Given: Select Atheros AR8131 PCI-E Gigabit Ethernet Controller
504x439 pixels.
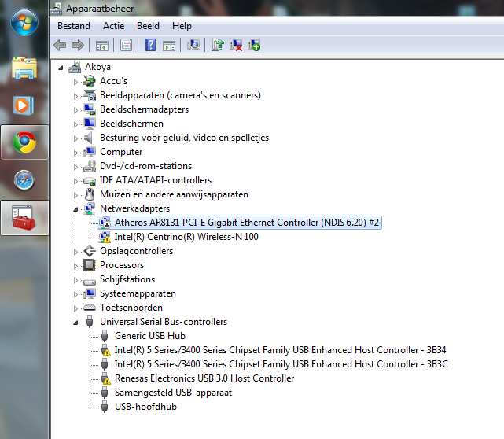Looking at the screenshot, I should coord(247,223).
